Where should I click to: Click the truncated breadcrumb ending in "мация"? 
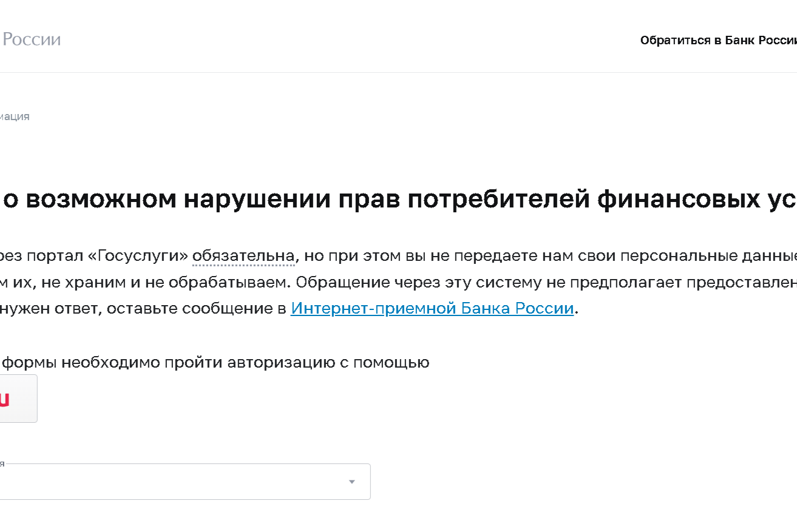tap(15, 116)
